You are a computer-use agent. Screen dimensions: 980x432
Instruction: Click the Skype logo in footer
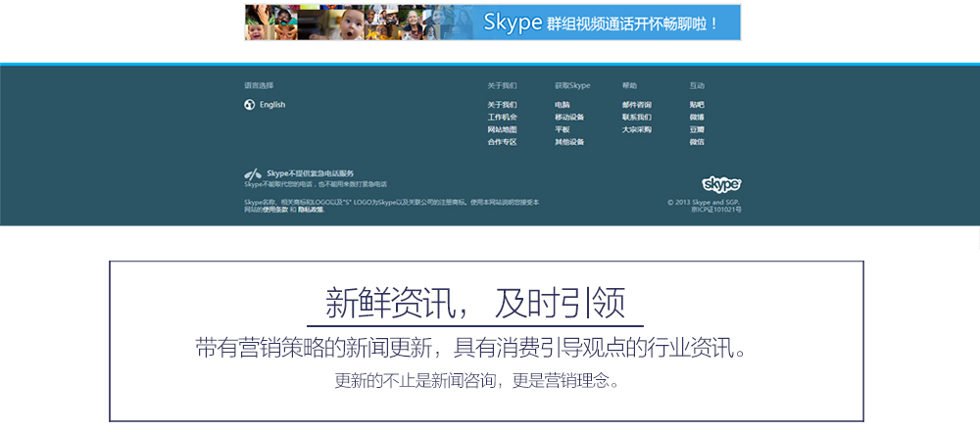point(722,184)
